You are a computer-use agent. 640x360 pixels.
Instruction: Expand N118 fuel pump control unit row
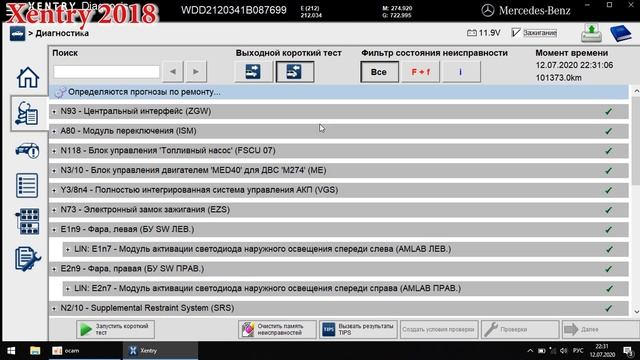coord(54,151)
